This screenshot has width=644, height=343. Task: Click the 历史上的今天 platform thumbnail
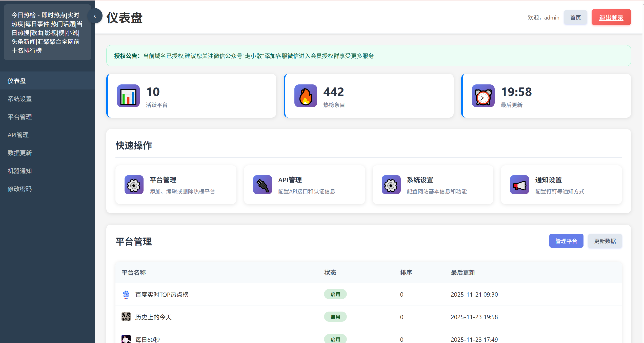pyautogui.click(x=126, y=317)
